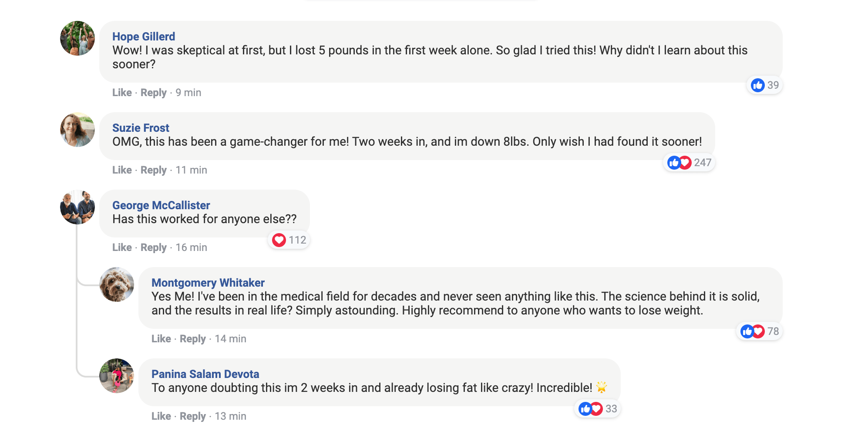Reply to Montgomery Whitaker's comment
This screenshot has width=868, height=448.
click(x=192, y=339)
